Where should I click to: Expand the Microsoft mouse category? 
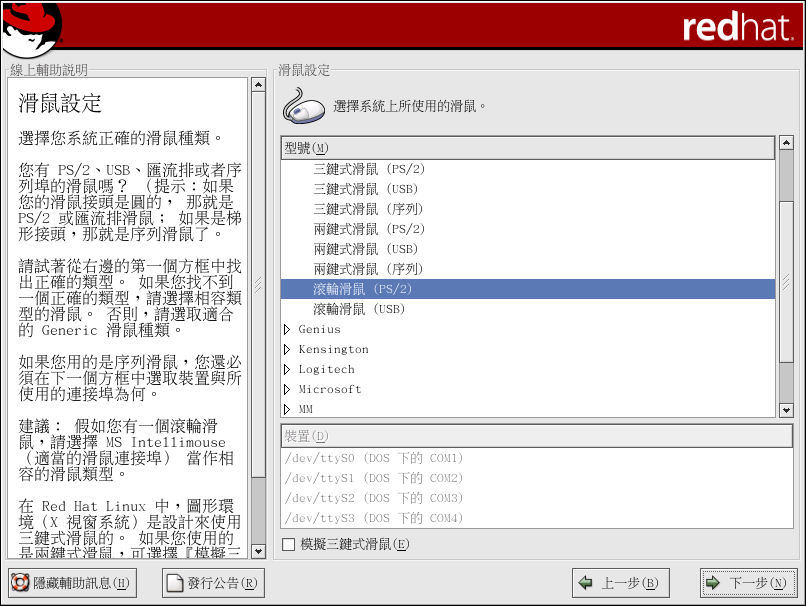[287, 389]
